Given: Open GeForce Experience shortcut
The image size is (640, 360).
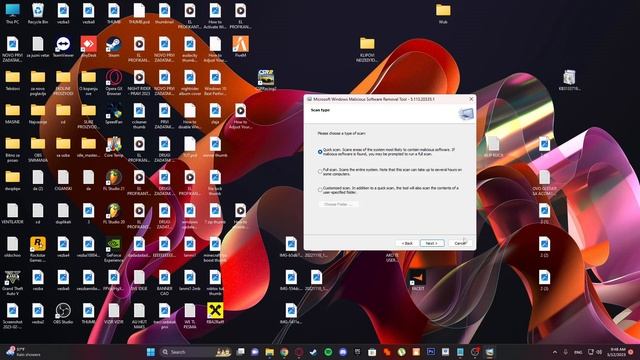Looking at the screenshot, I should [x=114, y=249].
